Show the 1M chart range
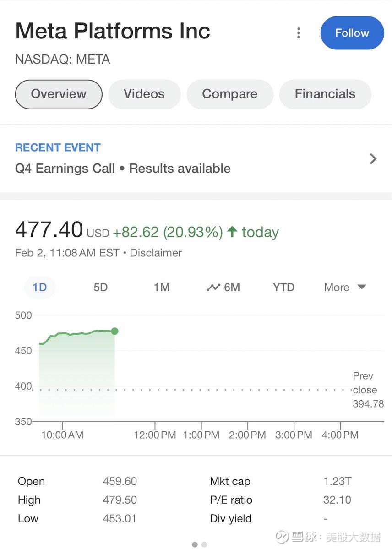Screen dimensions: 392x549 point(161,288)
